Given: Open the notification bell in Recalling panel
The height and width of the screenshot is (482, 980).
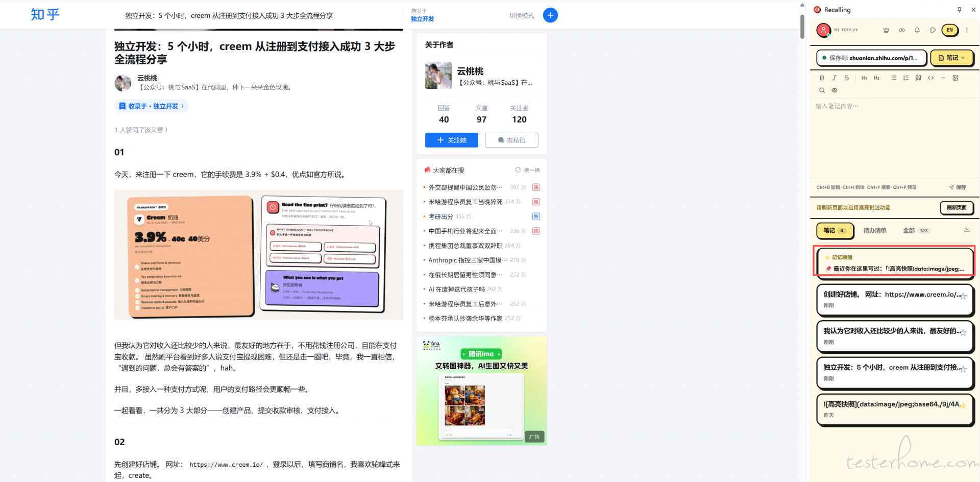Looking at the screenshot, I should (x=917, y=30).
